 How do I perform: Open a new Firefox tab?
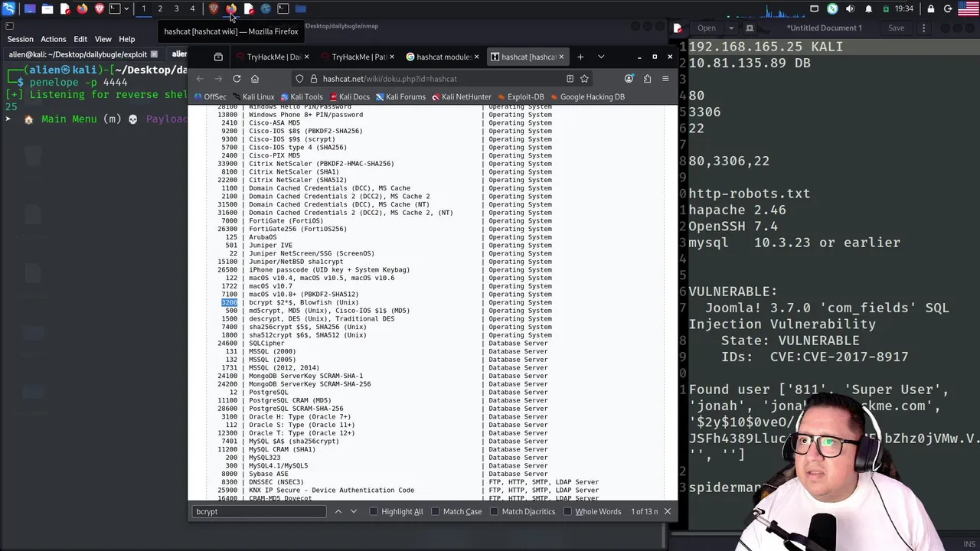click(x=580, y=57)
